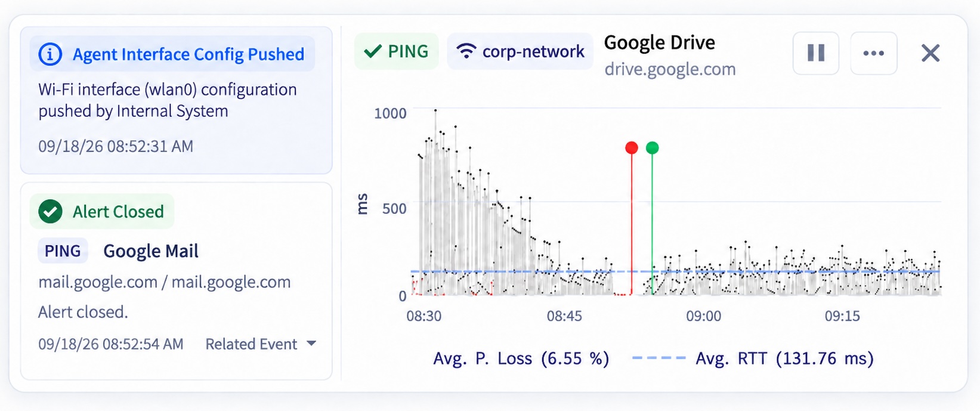Click the 09/18/26 08:52:54 AM timestamp
Viewport: 980px width, 411px height.
click(111, 344)
